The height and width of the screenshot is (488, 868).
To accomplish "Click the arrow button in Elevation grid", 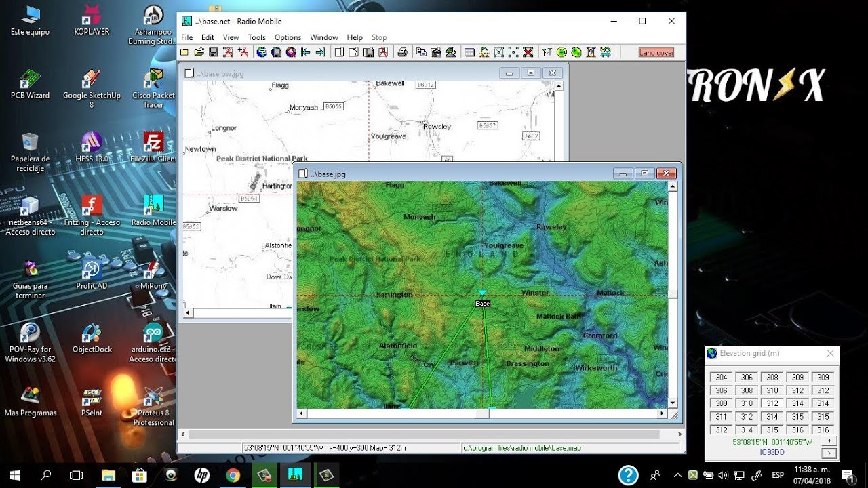I will pyautogui.click(x=829, y=453).
